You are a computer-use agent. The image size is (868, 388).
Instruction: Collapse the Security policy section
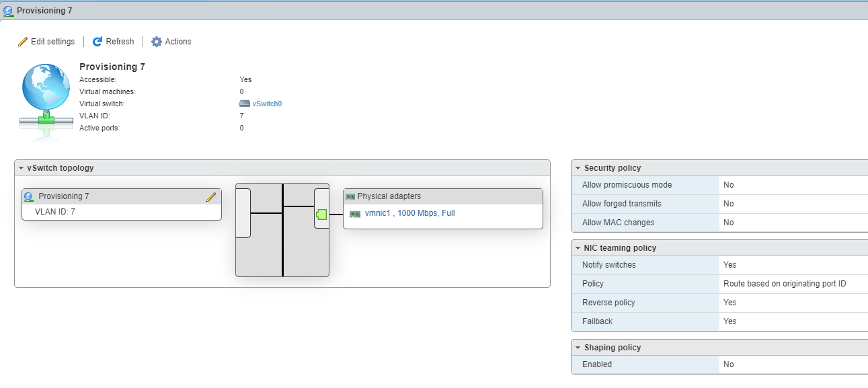[578, 168]
